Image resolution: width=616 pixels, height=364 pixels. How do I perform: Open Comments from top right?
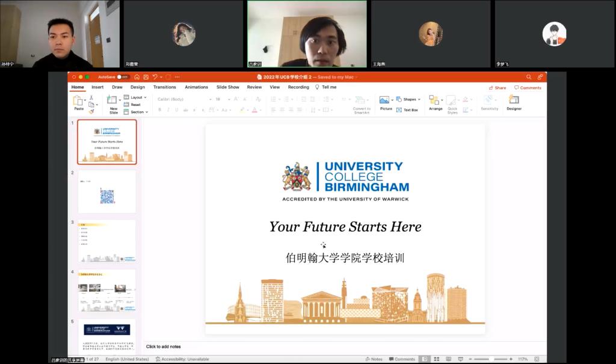[x=528, y=88]
